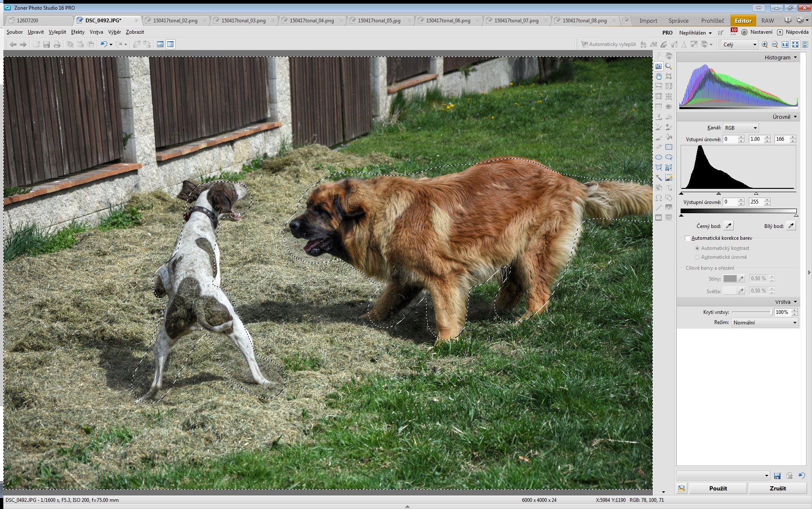Select the Magic Wand selection tool
Viewport: 812px width, 509px height.
(659, 177)
